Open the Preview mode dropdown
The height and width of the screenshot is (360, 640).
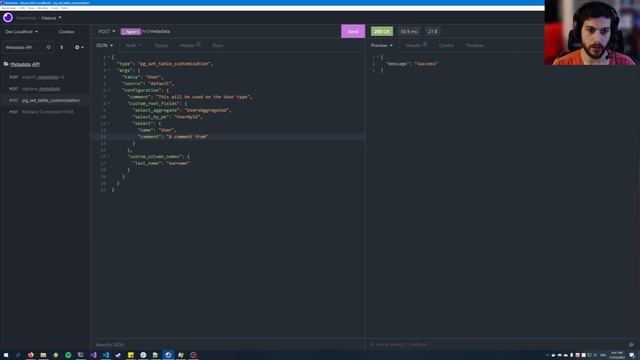tap(382, 45)
